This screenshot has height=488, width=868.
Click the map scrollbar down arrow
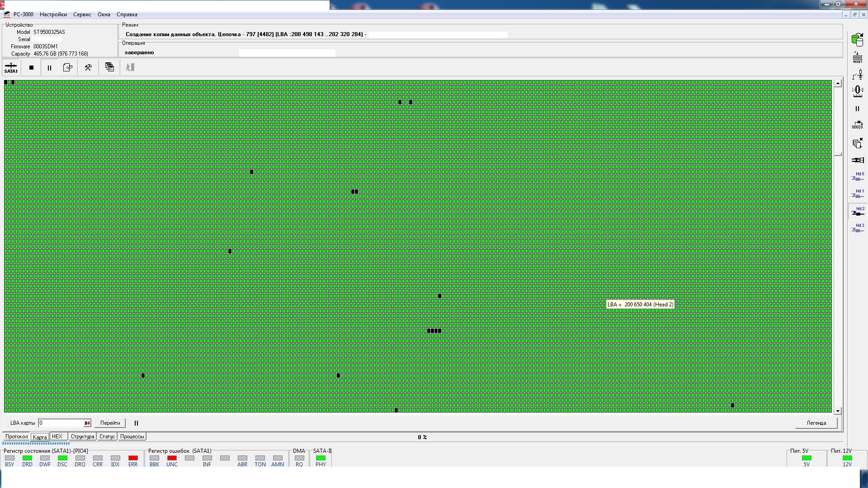click(838, 411)
